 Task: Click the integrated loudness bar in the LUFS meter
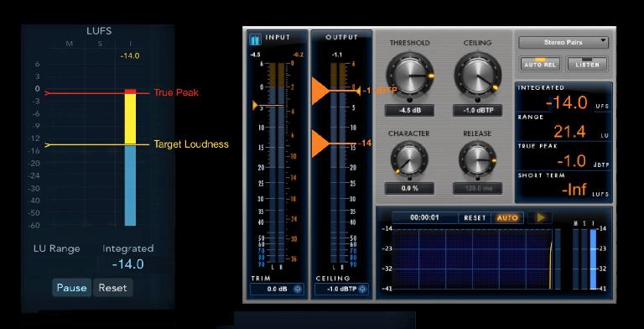click(x=130, y=158)
